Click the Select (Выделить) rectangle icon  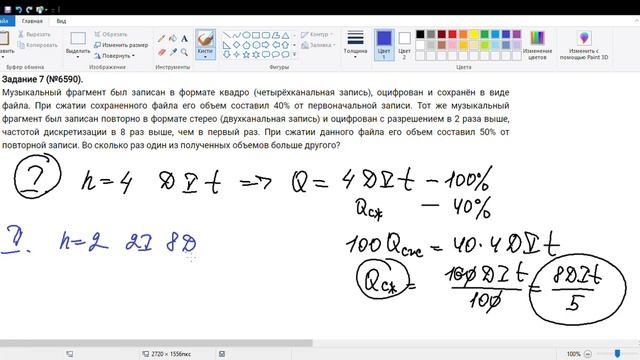pos(78,39)
